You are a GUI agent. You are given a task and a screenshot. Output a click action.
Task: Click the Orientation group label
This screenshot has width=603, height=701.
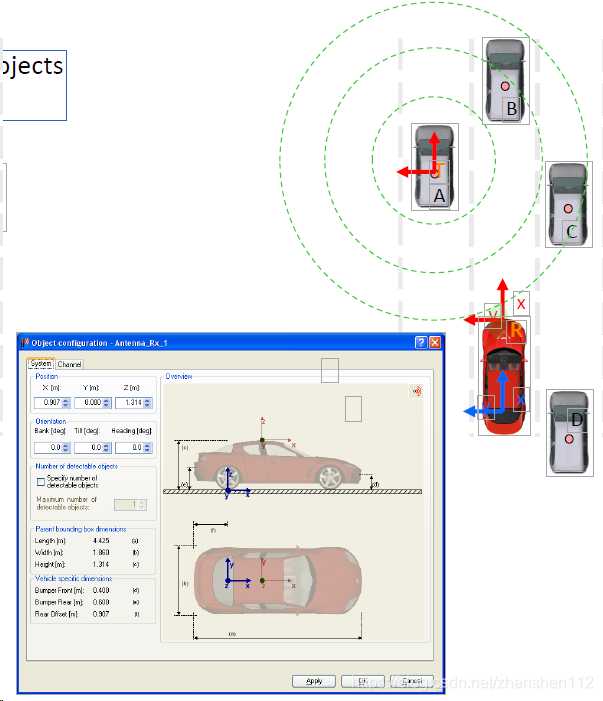coord(51,421)
